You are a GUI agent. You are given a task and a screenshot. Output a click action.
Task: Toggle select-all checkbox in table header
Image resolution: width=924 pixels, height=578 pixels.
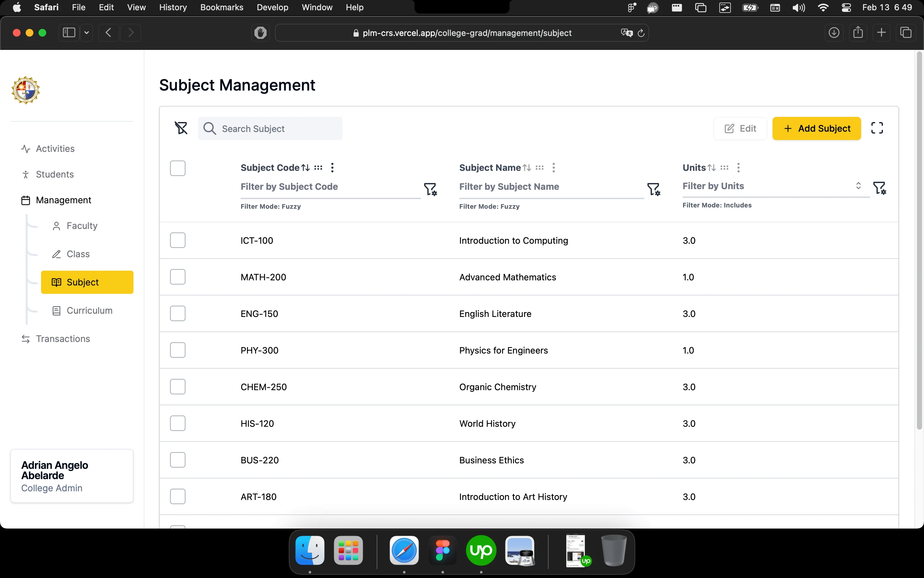(177, 168)
